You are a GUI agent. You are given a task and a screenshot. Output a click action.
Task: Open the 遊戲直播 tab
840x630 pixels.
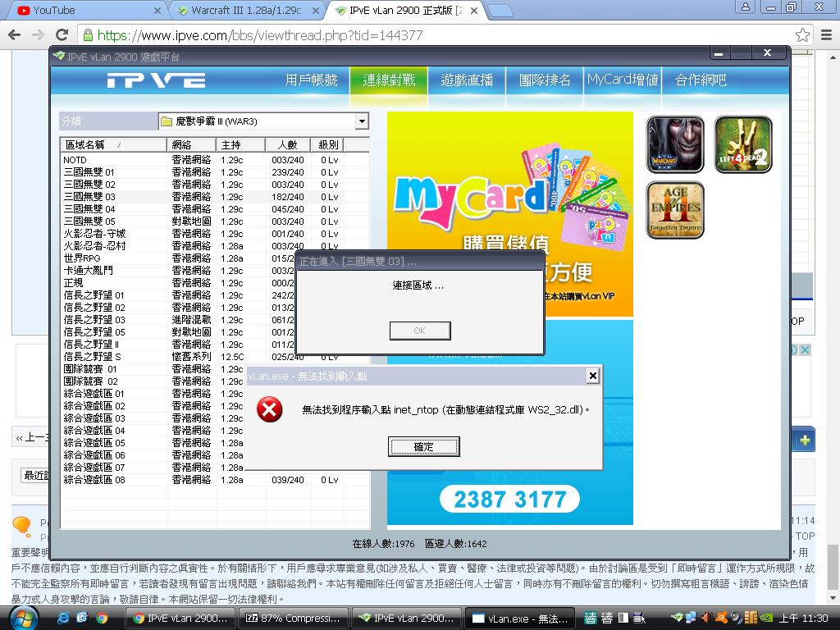coord(467,80)
